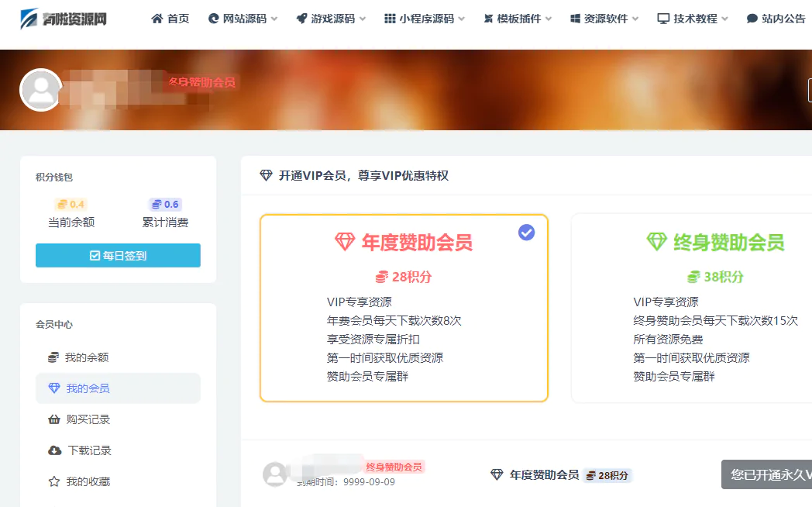Click 年费会员每天下载次数8次 benefit line
Viewport: 812px width, 507px height.
point(394,321)
